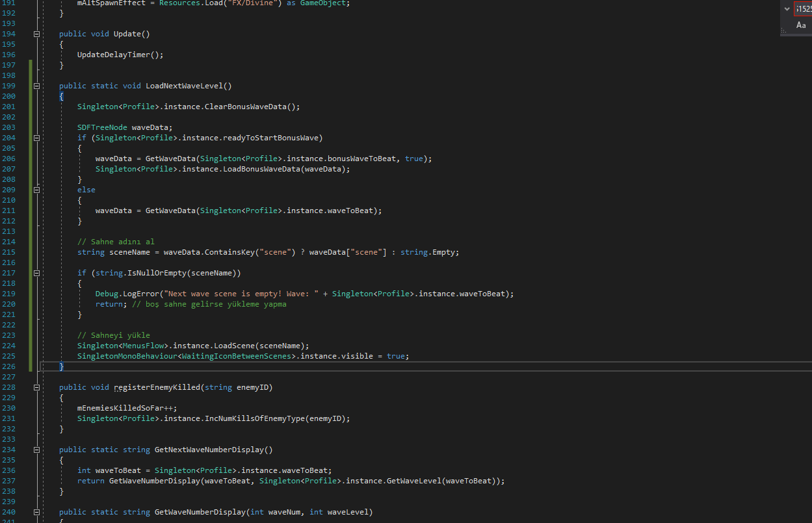Collapse the GetWaveNumberDisplay method fold marker
Viewport: 812px width, 523px height.
[x=36, y=512]
